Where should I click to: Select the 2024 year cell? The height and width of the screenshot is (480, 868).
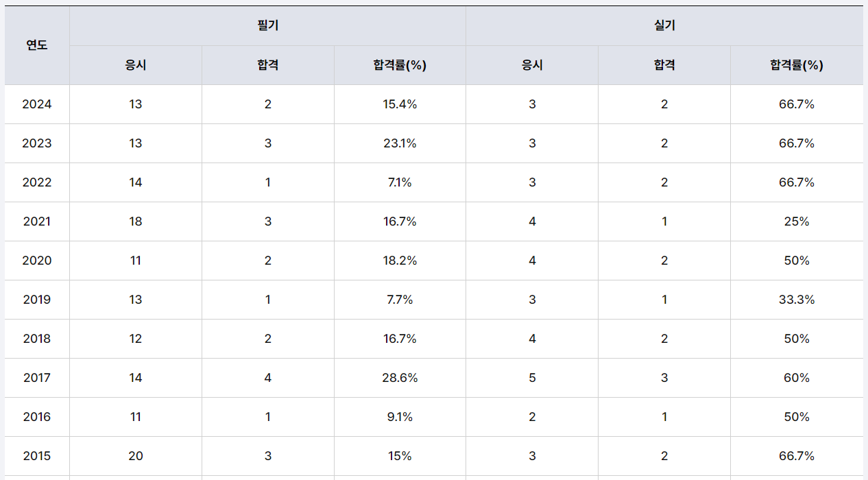click(x=37, y=104)
